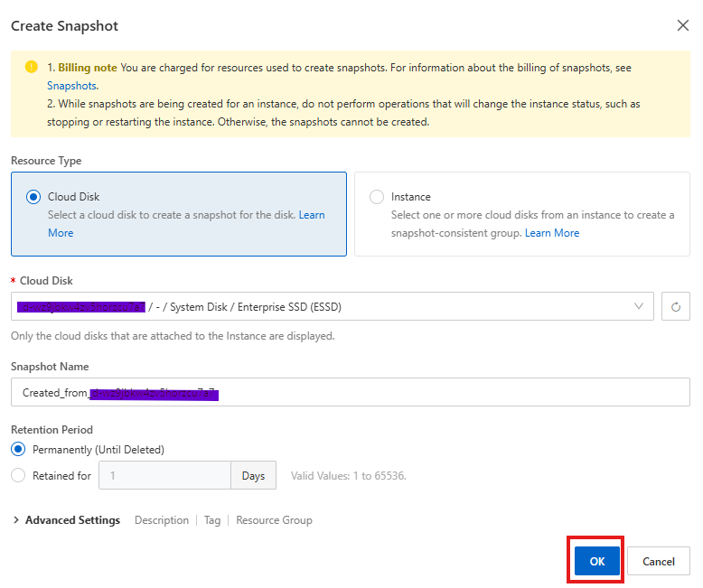Click the refresh icon beside Cloud Disk
The width and height of the screenshot is (703, 588).
pos(675,307)
